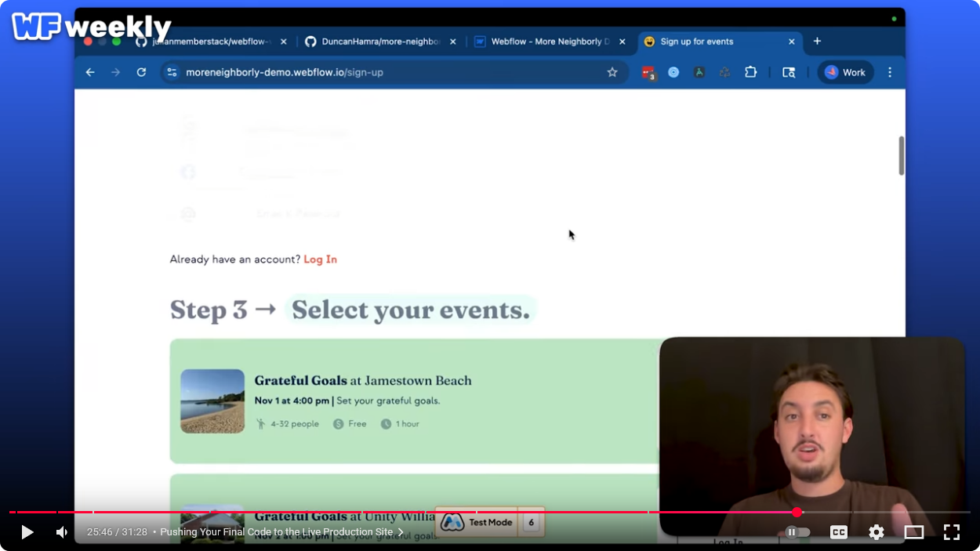Click the Nov 1 at 4:00 pm text

[x=292, y=401]
